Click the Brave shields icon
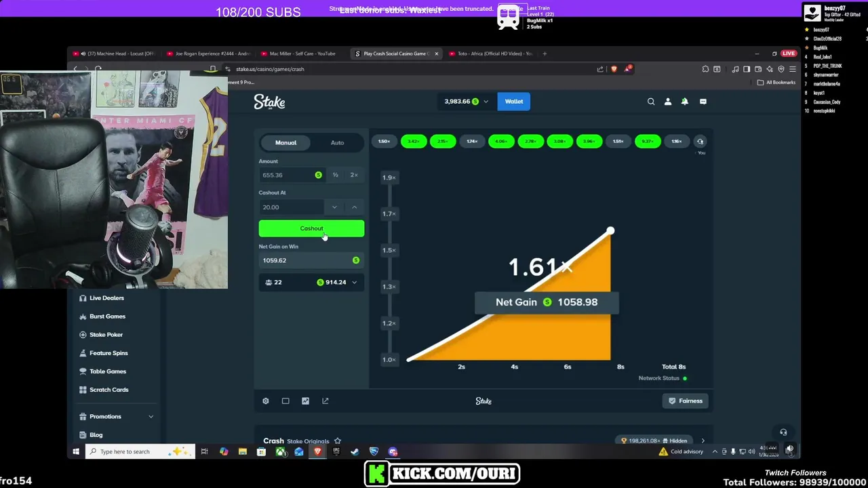The width and height of the screenshot is (868, 488). [614, 69]
